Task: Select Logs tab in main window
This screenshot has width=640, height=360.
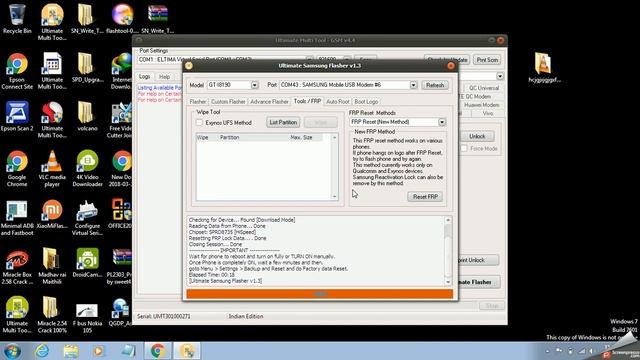Action: coord(144,76)
